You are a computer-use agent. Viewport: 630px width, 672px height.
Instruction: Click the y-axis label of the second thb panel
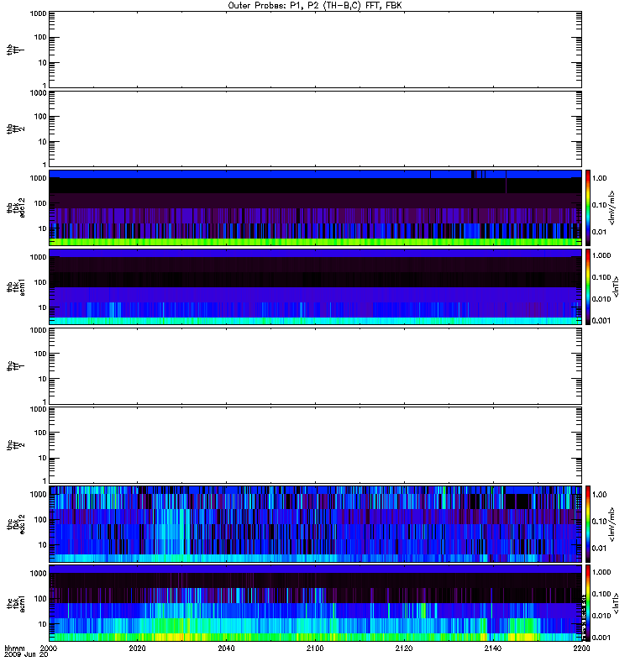15,129
